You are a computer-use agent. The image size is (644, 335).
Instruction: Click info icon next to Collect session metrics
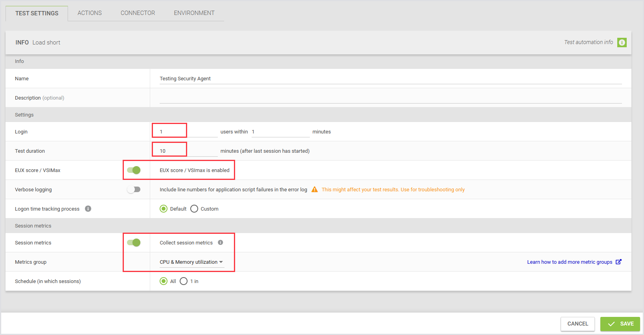221,242
